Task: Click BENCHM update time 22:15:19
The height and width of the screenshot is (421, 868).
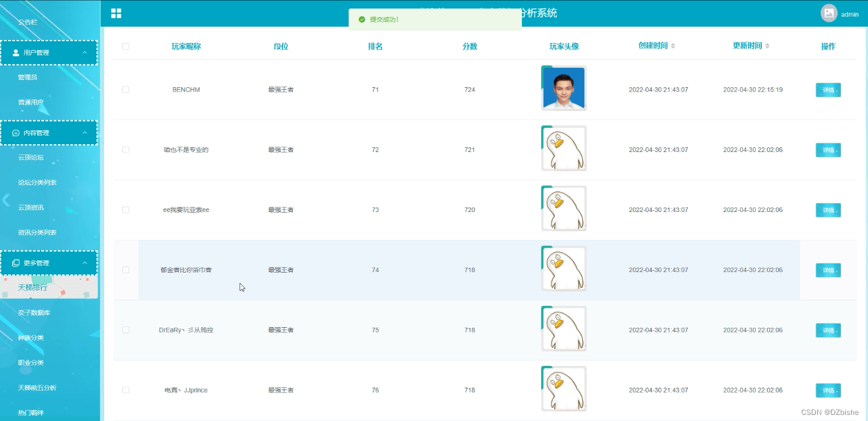Action: coord(753,90)
